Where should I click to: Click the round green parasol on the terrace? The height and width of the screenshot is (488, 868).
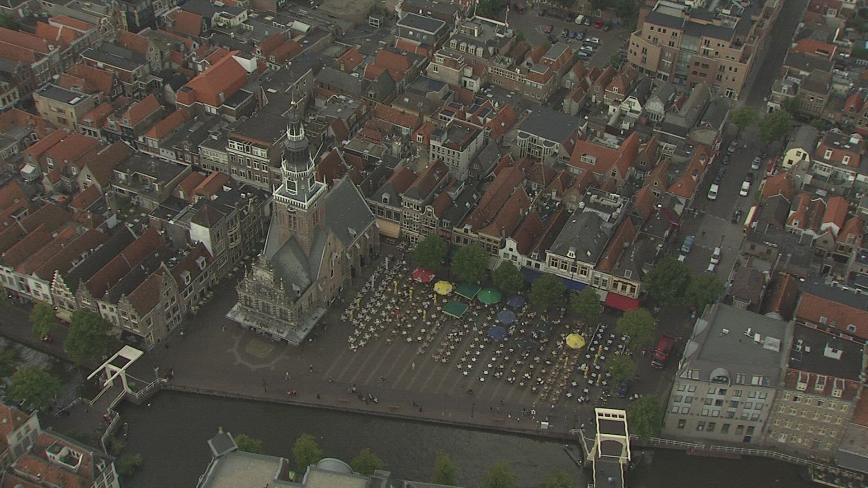489,296
